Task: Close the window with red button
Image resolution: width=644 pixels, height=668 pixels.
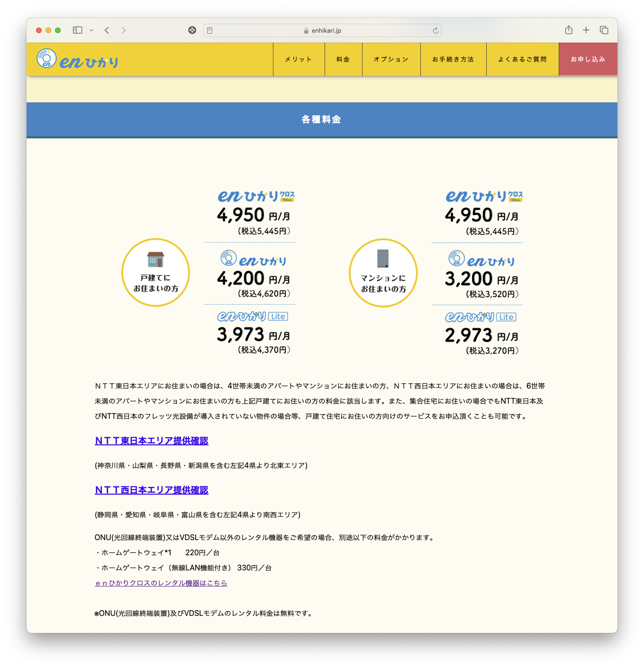Action: [x=39, y=30]
